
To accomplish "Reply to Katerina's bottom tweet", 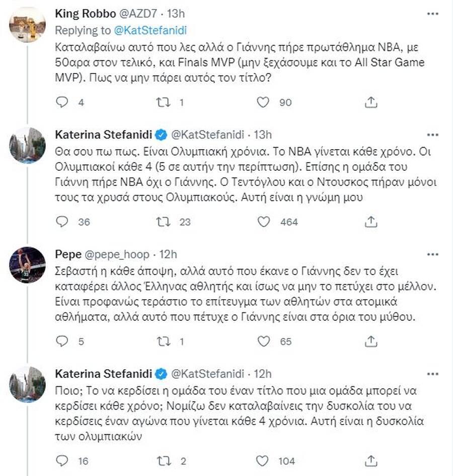I will click(x=62, y=460).
